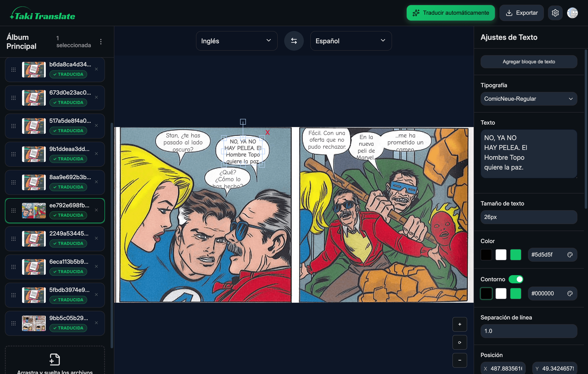Remove the b6da8ca4d34 image from list
This screenshot has width=588, height=374.
coord(96,69)
